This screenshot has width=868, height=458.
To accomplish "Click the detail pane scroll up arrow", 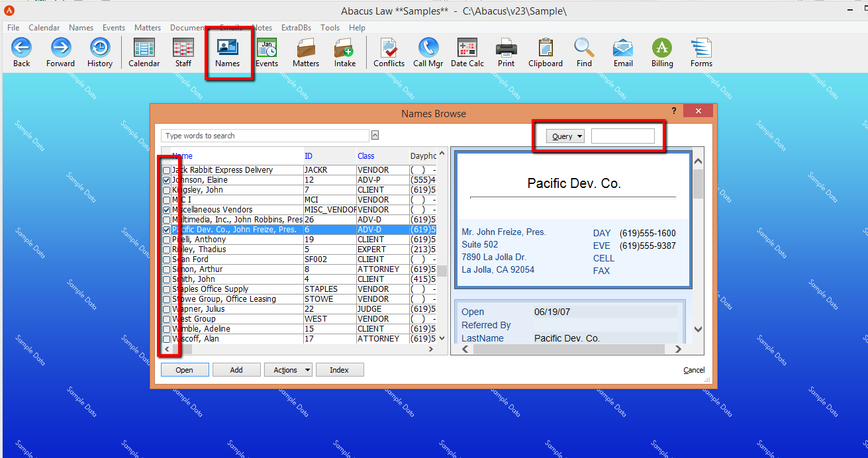I will (x=698, y=162).
